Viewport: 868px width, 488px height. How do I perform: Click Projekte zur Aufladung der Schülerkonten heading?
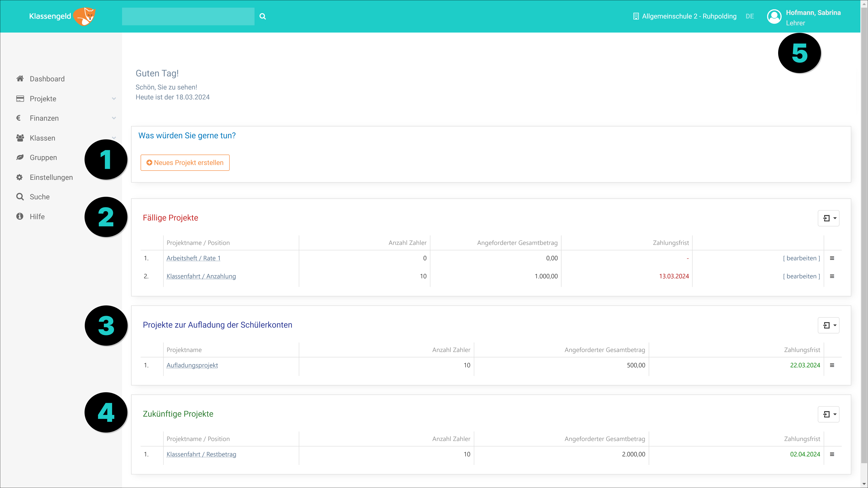coord(217,325)
